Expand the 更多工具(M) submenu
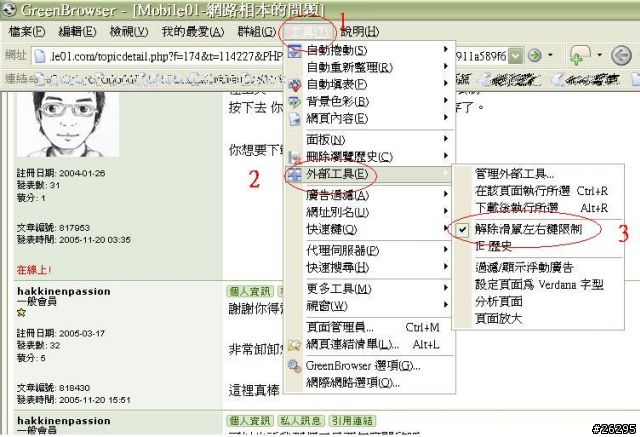 (x=369, y=288)
